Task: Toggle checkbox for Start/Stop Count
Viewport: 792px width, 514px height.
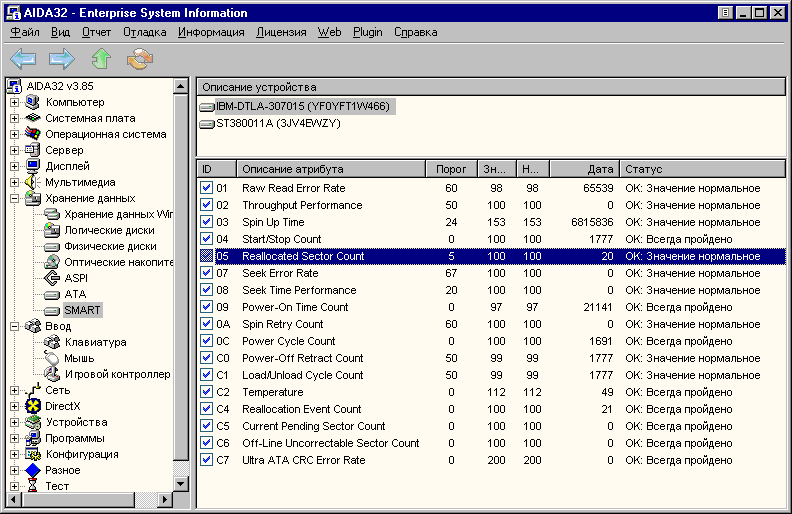Action: coord(206,239)
